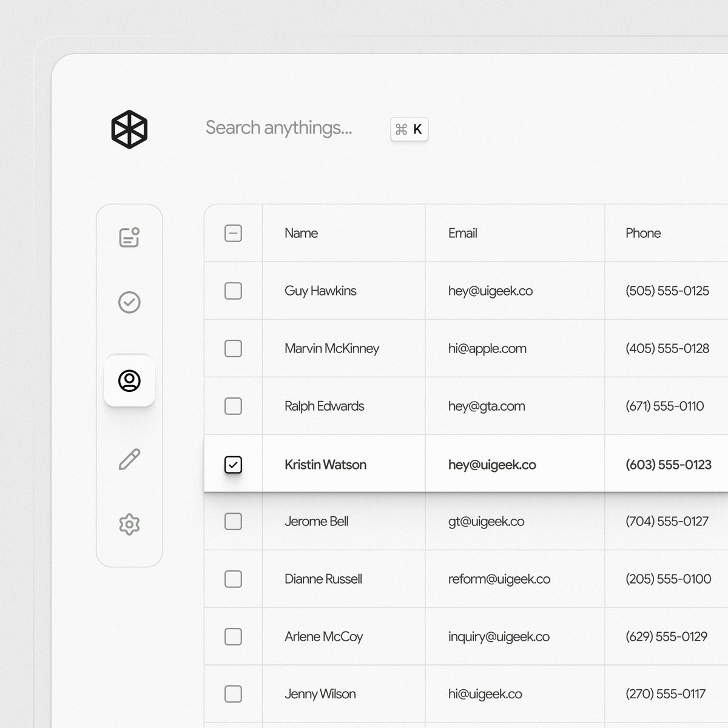Select the name Guy Hawkins
This screenshot has width=728, height=728.
point(320,291)
